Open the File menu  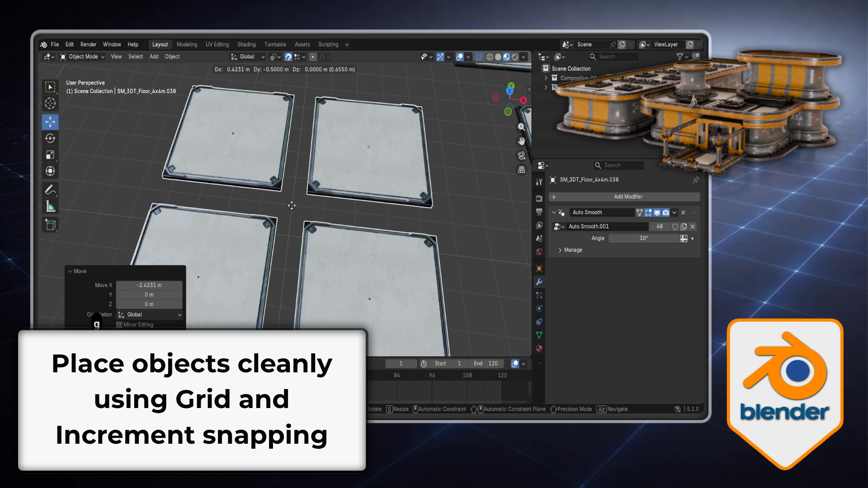[55, 44]
